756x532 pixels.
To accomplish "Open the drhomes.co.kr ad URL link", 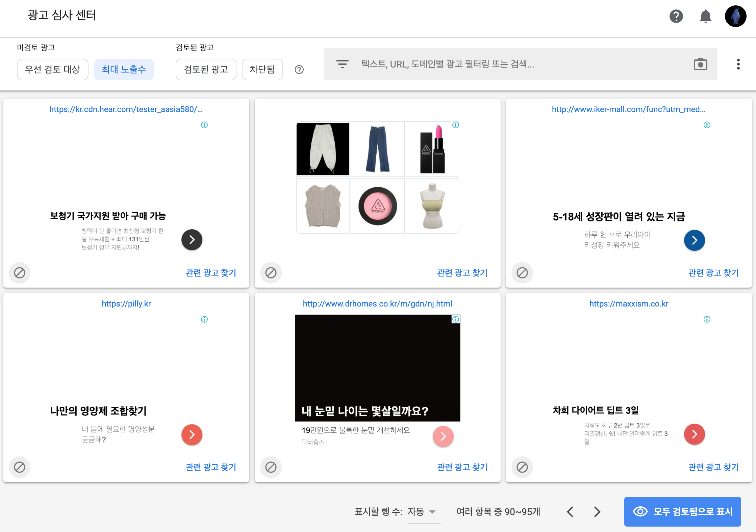I will tap(377, 304).
